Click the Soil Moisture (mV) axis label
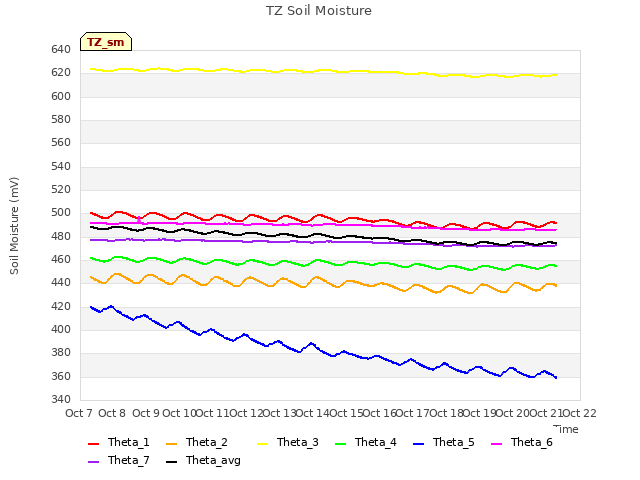Viewport: 640px width, 480px height. coord(14,226)
